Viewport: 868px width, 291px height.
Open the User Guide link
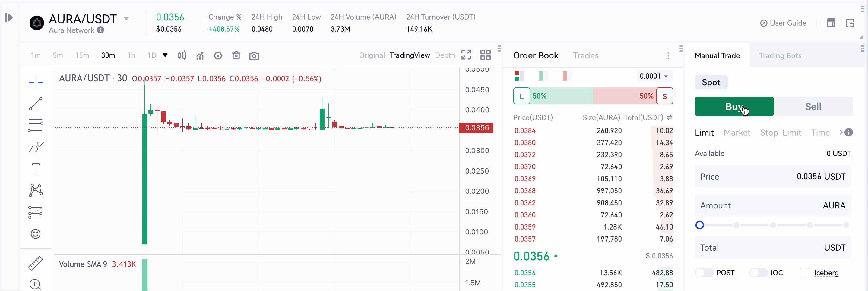783,23
